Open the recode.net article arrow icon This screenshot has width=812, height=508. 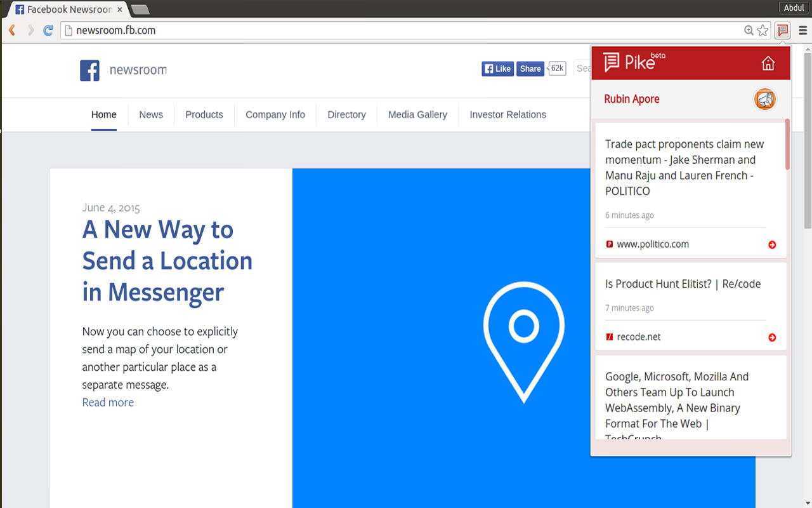772,337
